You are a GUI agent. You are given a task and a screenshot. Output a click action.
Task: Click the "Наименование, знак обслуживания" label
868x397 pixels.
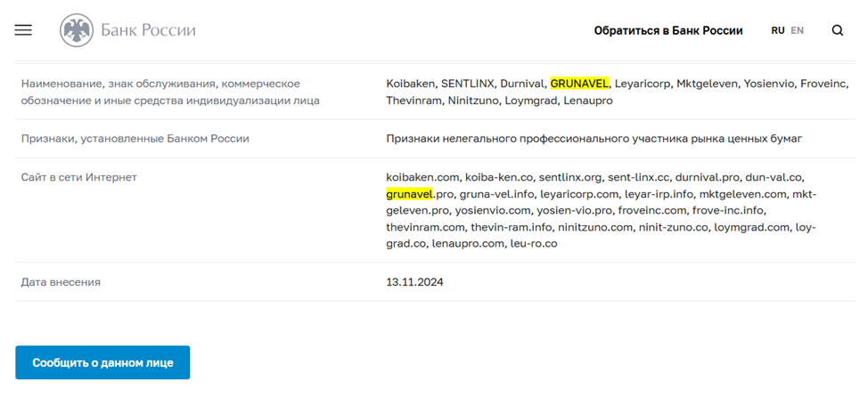tap(160, 84)
